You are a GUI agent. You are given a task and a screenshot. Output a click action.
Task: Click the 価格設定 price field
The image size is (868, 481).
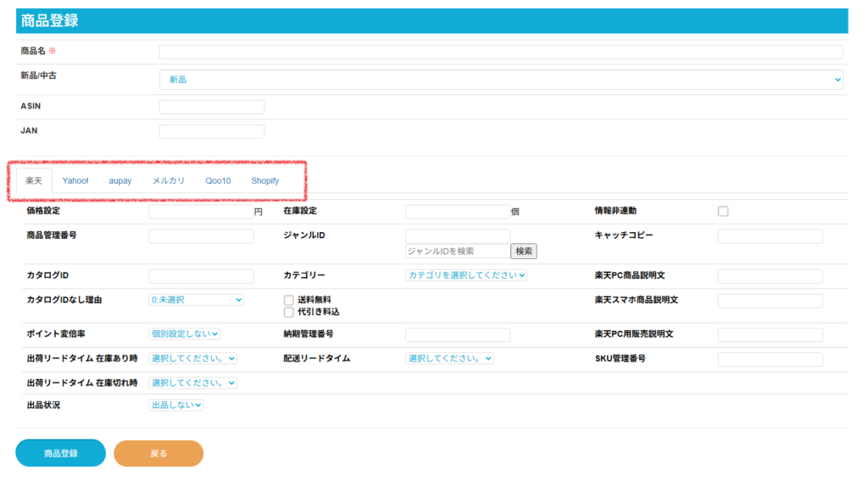point(200,212)
